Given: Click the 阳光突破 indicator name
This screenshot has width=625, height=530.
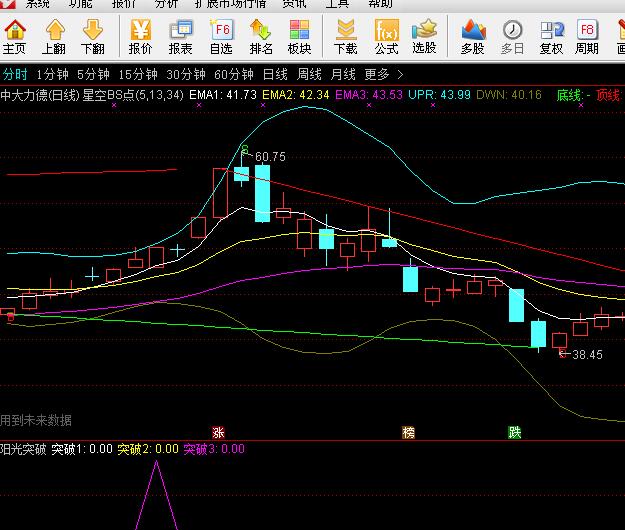Looking at the screenshot, I should point(23,449).
